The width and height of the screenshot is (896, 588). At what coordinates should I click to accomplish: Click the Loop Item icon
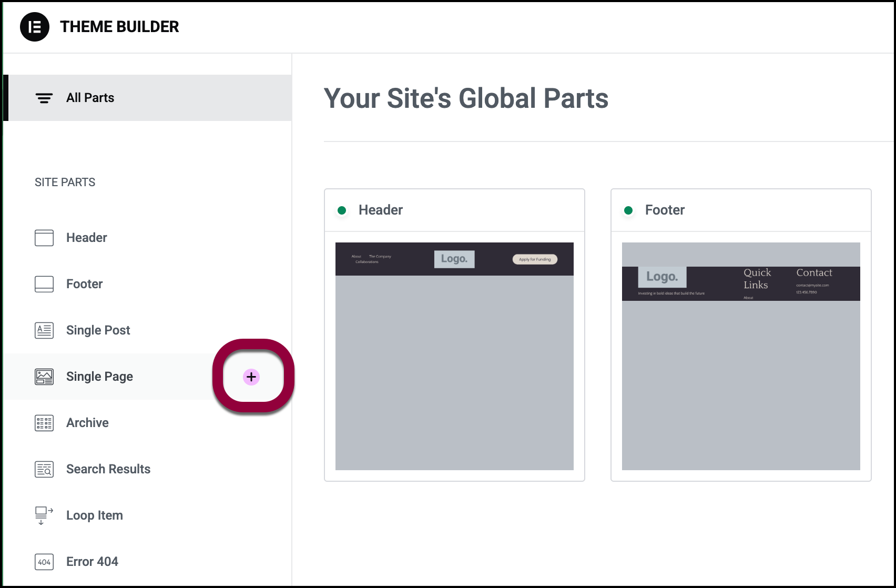(x=44, y=515)
